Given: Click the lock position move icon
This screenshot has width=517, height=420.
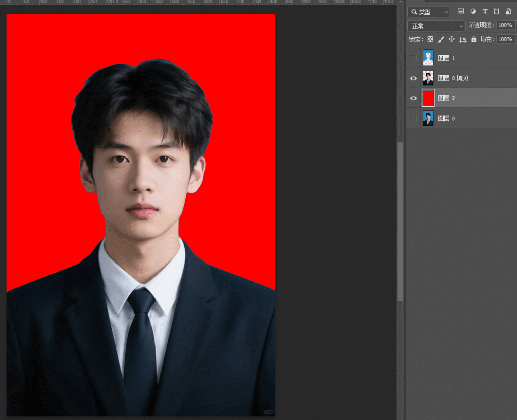Looking at the screenshot, I should (452, 39).
